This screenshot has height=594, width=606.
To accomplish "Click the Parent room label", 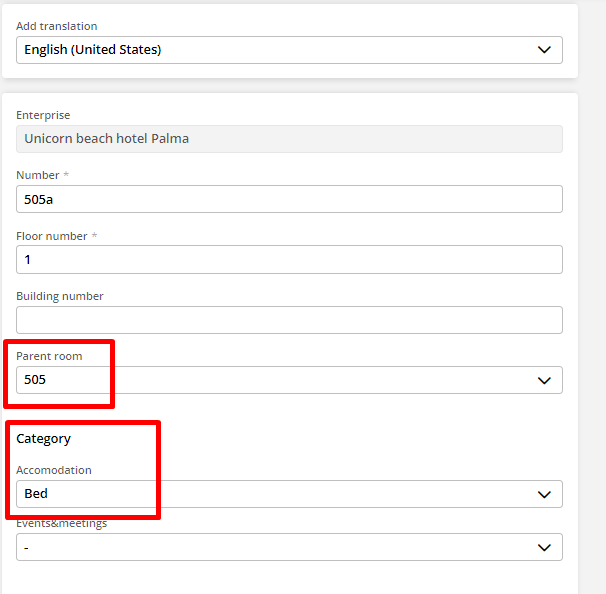I will tap(49, 356).
